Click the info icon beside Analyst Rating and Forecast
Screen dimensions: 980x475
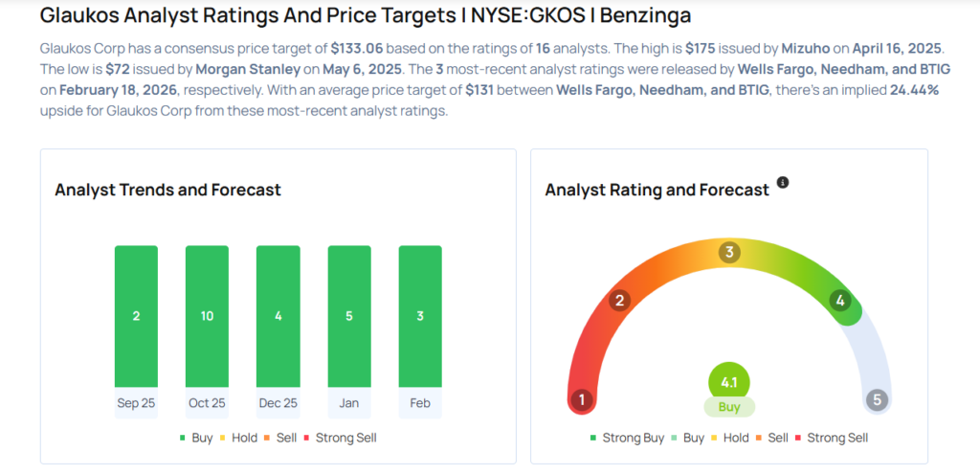click(x=783, y=182)
